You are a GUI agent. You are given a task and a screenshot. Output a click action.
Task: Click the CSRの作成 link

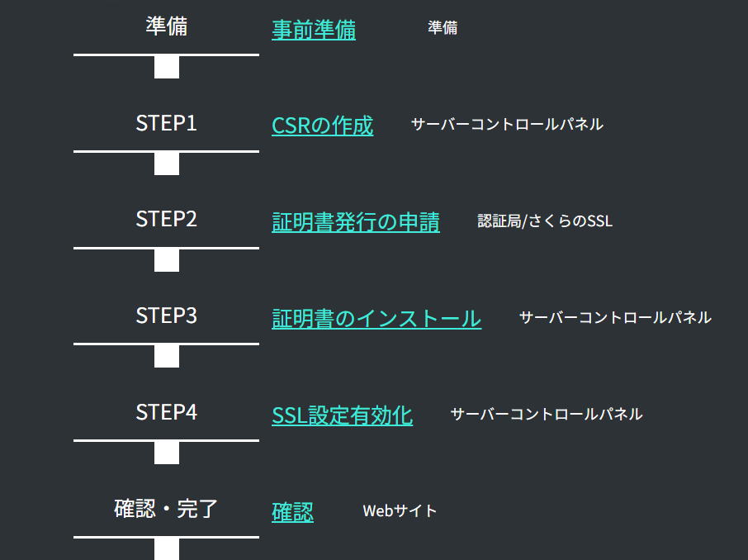click(322, 126)
